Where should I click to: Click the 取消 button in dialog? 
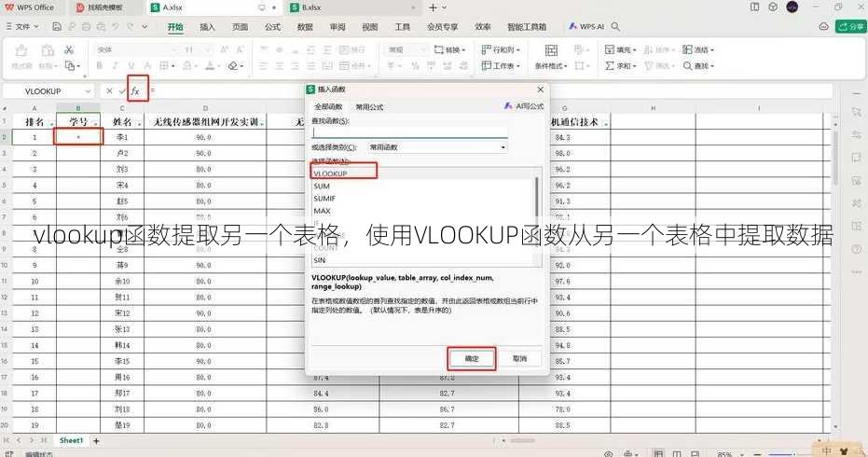click(x=520, y=359)
